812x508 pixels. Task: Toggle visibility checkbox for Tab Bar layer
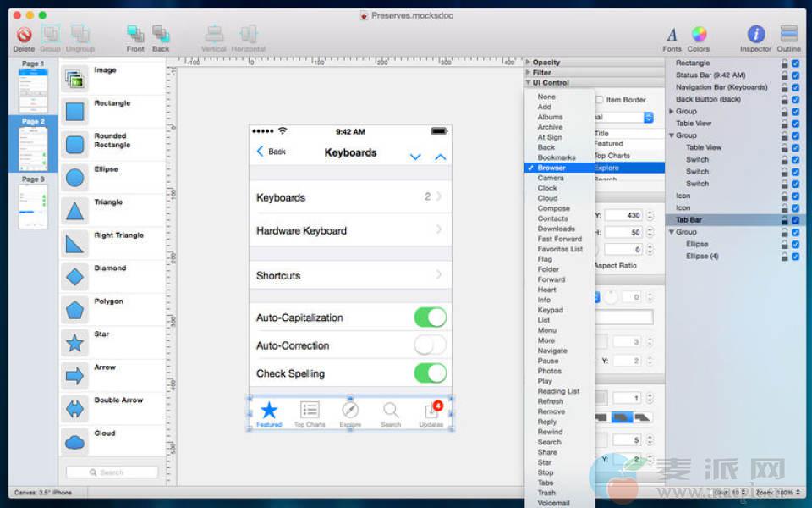[x=795, y=220]
